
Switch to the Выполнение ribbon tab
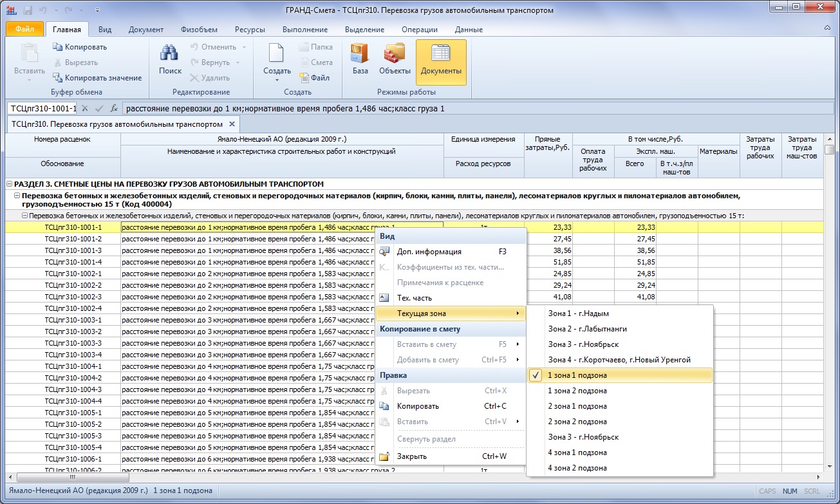(x=304, y=30)
